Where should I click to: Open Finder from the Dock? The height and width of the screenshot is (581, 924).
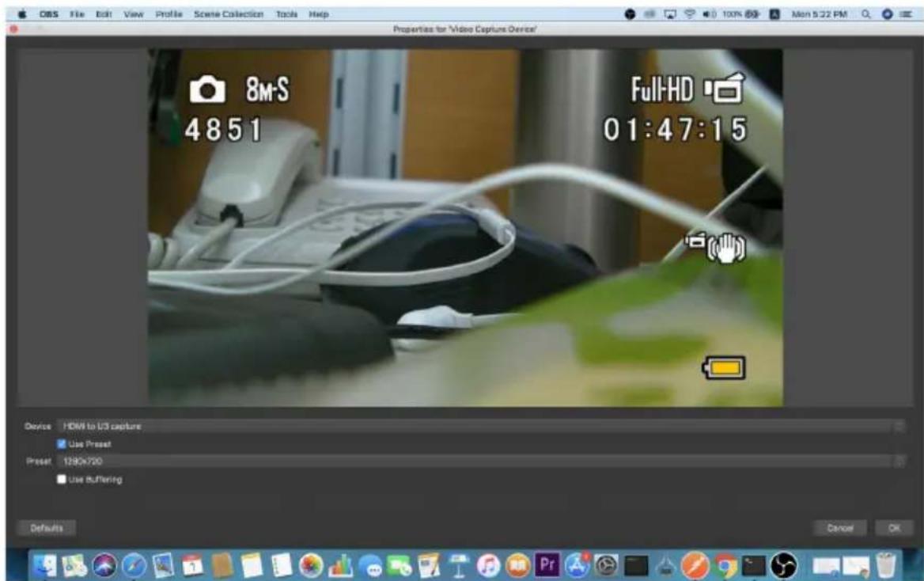click(x=45, y=566)
